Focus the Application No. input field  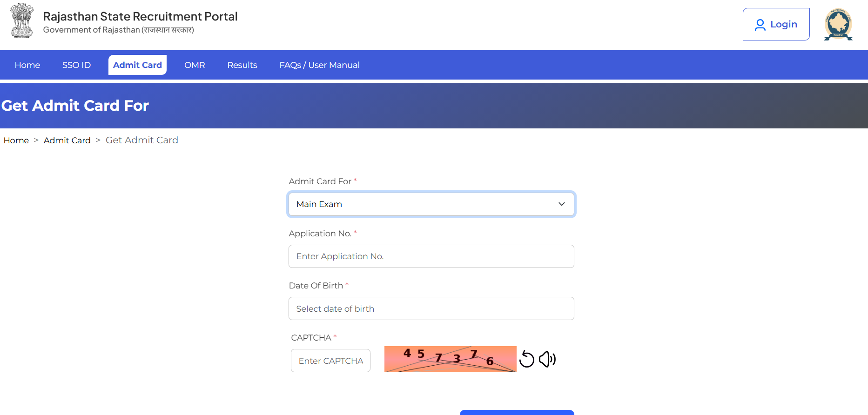pyautogui.click(x=431, y=256)
